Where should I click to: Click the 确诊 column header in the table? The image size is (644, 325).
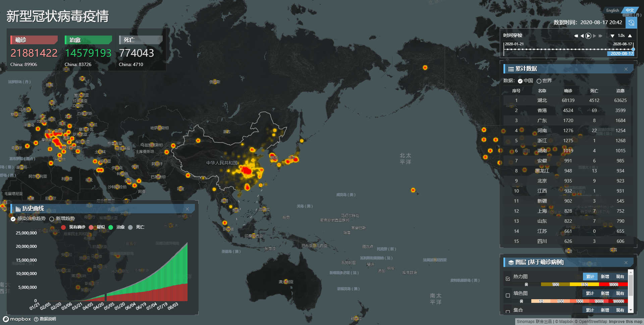tap(568, 91)
